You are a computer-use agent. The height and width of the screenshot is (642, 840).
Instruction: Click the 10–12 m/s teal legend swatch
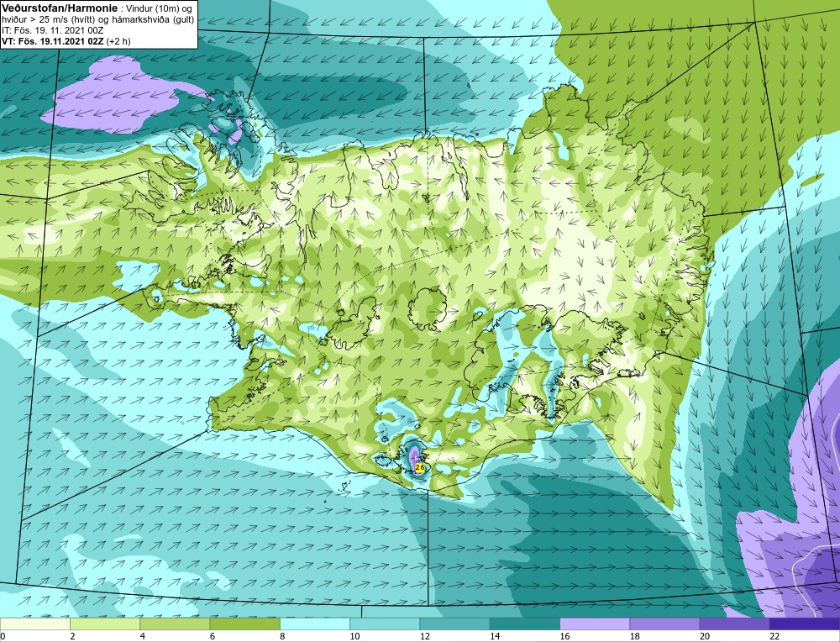[x=385, y=624]
